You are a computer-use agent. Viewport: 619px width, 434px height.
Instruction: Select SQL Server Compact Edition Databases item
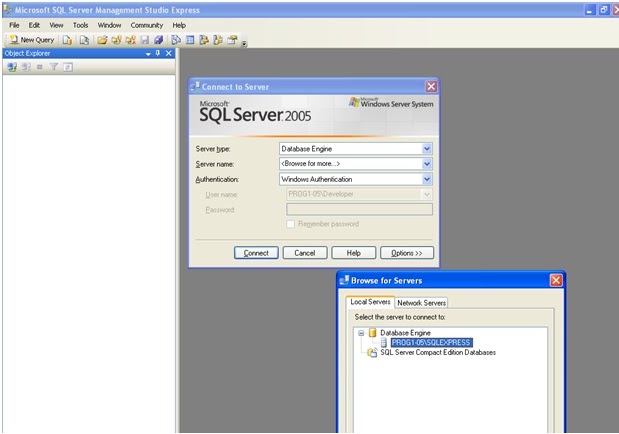438,352
